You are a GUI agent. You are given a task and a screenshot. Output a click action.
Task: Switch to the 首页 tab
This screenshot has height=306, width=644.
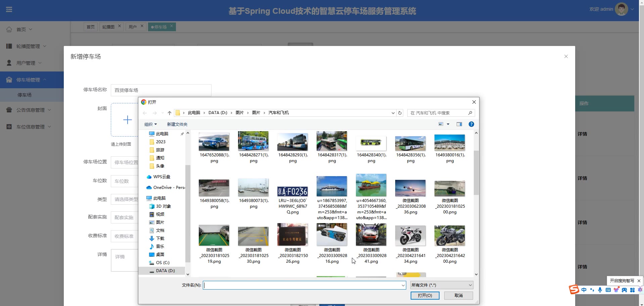91,27
